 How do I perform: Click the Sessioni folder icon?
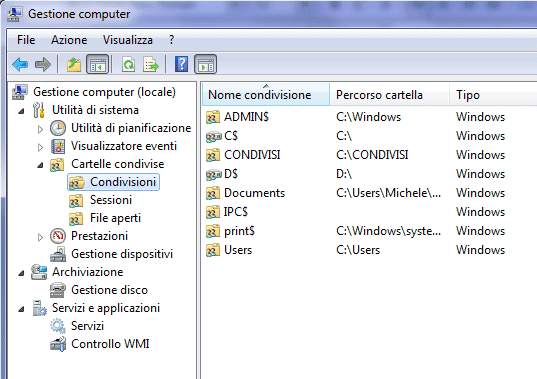[76, 200]
